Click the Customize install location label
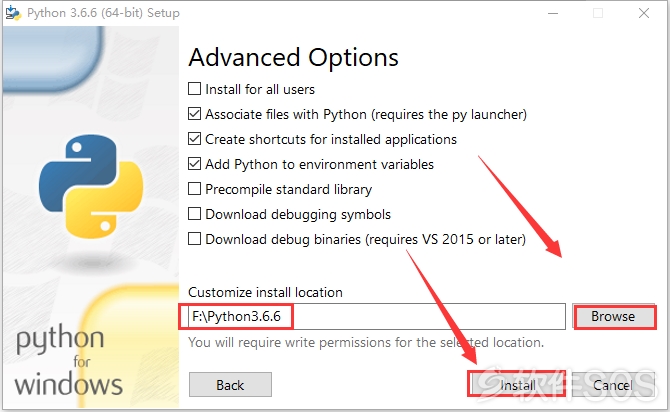Viewport: 670px width, 412px height. [265, 292]
